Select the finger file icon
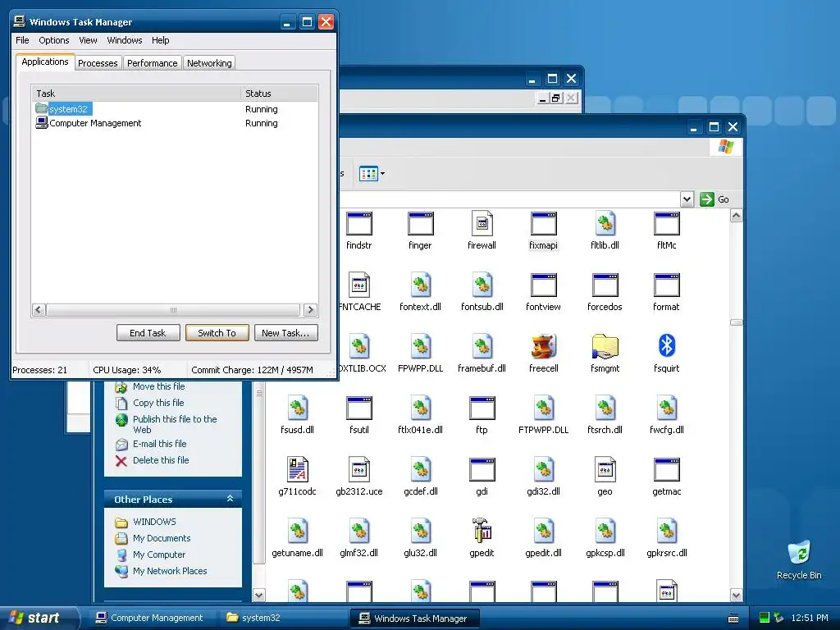 coord(421,224)
